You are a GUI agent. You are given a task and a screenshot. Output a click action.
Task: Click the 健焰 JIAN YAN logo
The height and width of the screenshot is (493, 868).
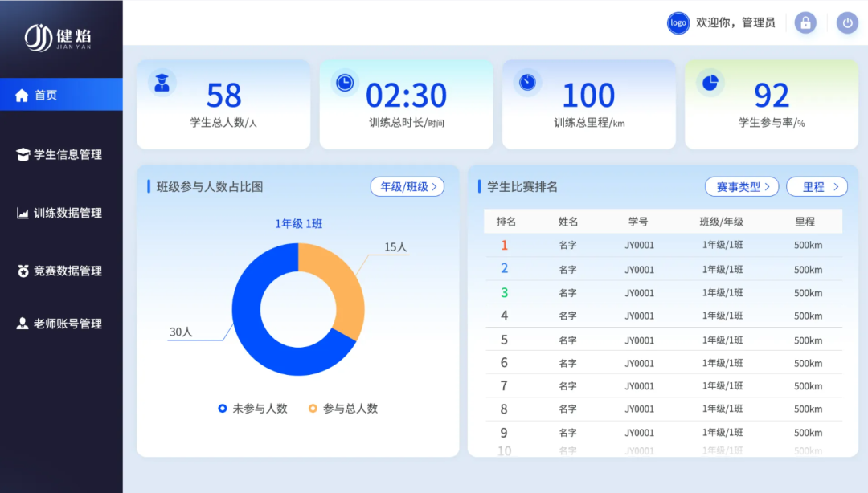point(58,39)
